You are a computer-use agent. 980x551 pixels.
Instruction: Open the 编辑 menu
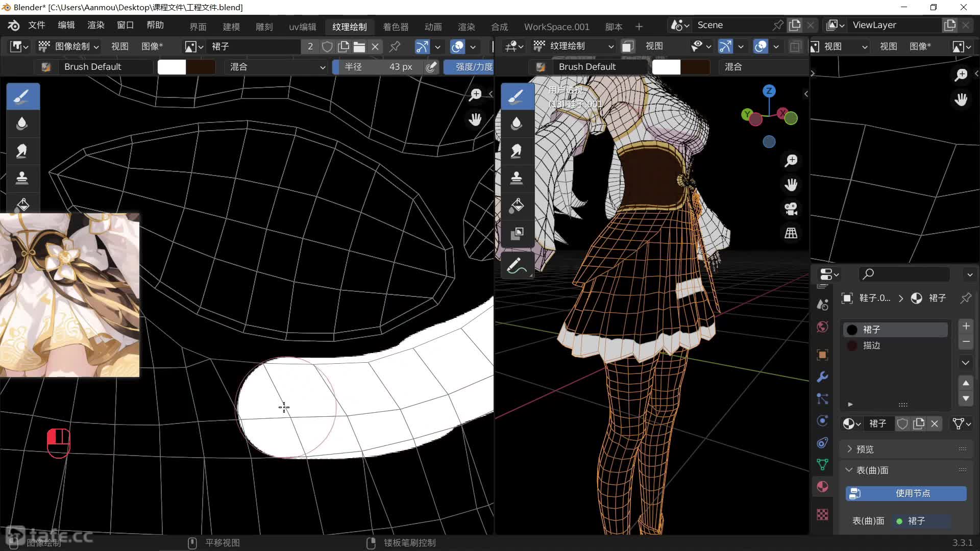pyautogui.click(x=66, y=25)
